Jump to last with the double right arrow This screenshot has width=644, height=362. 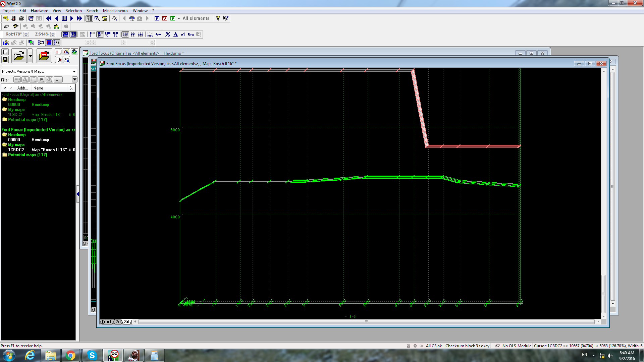79,18
